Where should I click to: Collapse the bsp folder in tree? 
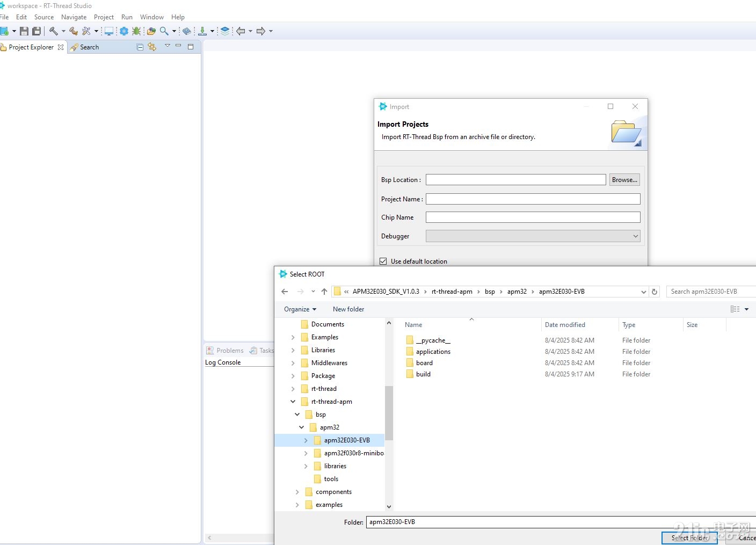point(297,415)
